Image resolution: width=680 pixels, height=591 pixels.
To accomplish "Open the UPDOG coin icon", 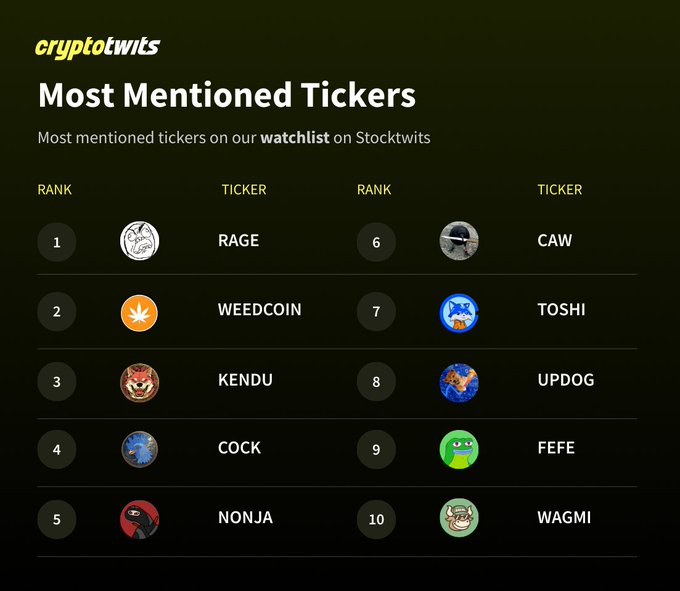I will point(459,382).
